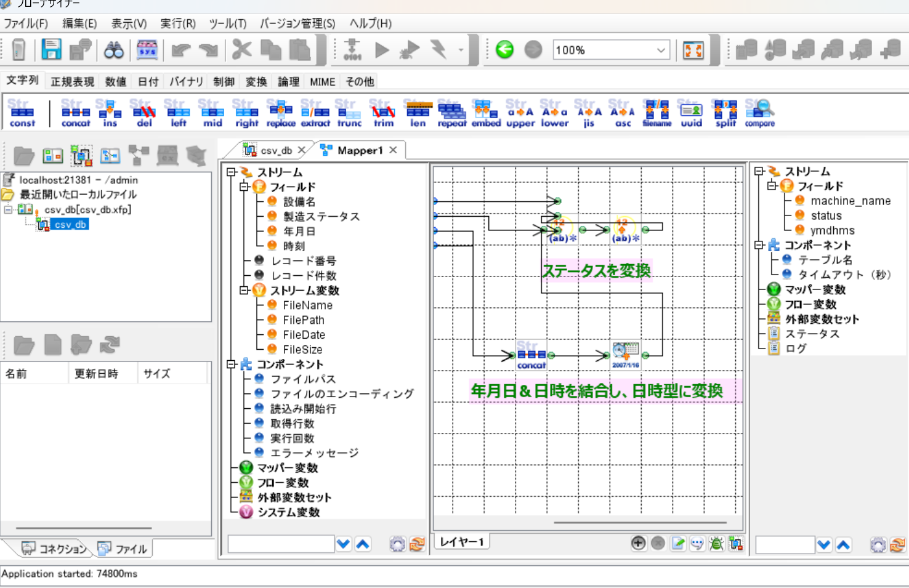909x588 pixels.
Task: Collapse the ストリーム変数 tree node
Action: click(244, 290)
